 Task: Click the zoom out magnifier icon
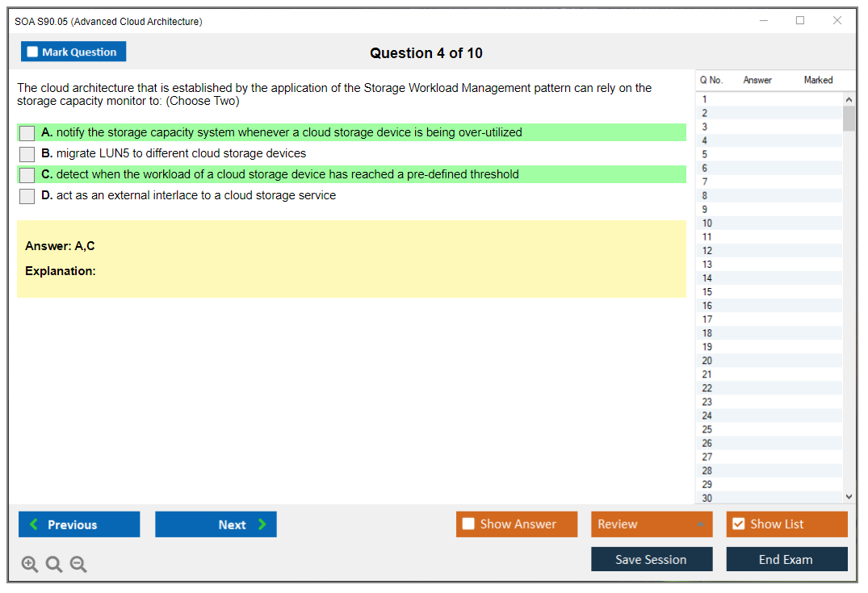tap(78, 564)
